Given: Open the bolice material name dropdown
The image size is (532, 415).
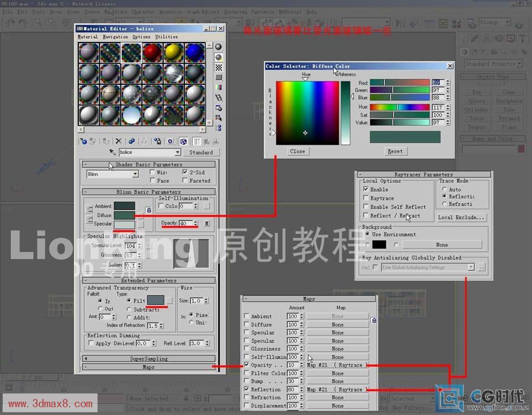Looking at the screenshot, I should [x=177, y=152].
